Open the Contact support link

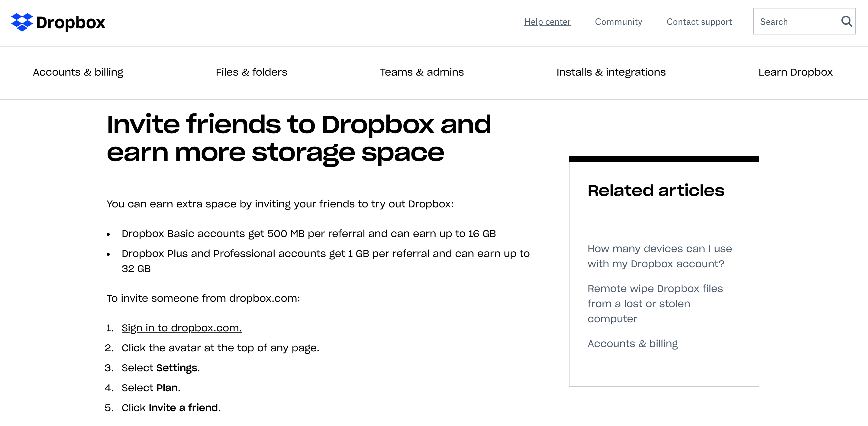[699, 22]
